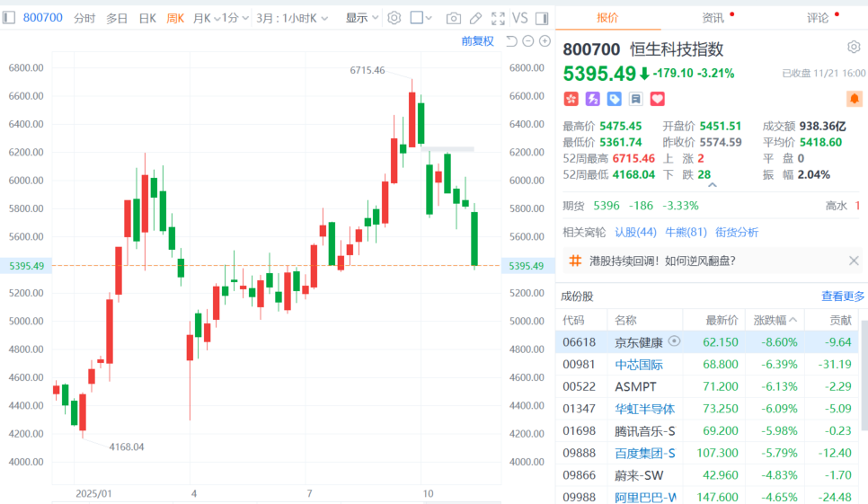Open 港股持续回调 topic banner text
This screenshot has width=868, height=504.
(662, 261)
